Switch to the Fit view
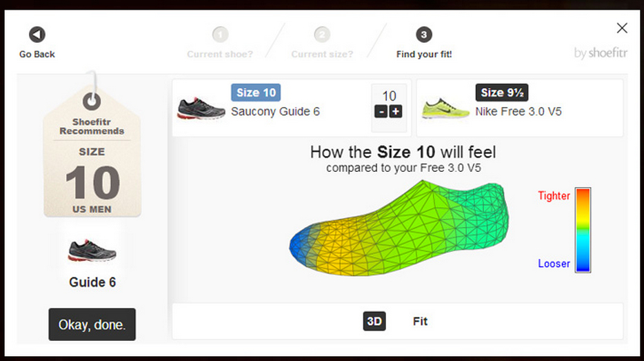Screen dimensions: 644x361 (x=421, y=321)
